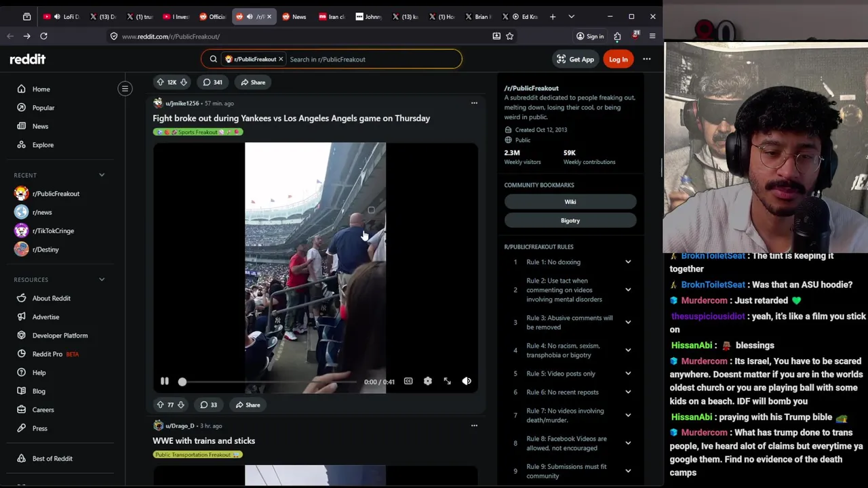Open Careers in resources
This screenshot has height=488, width=868.
[43, 410]
